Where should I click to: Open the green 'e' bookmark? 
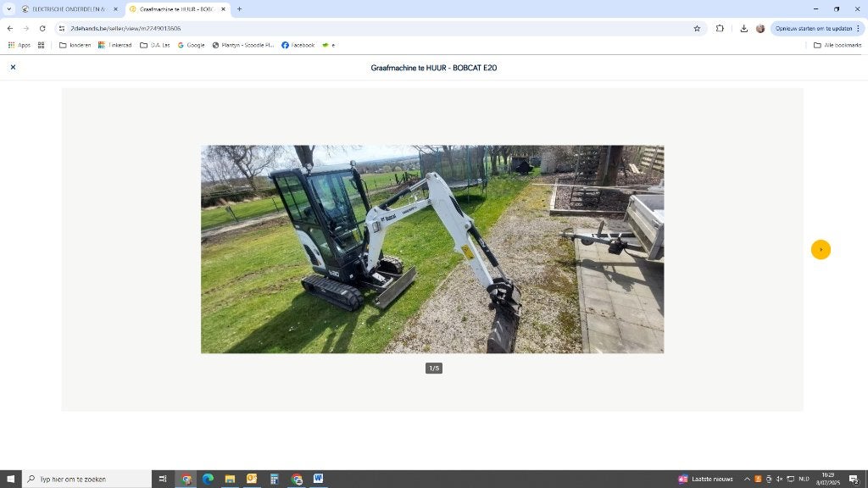(x=328, y=46)
